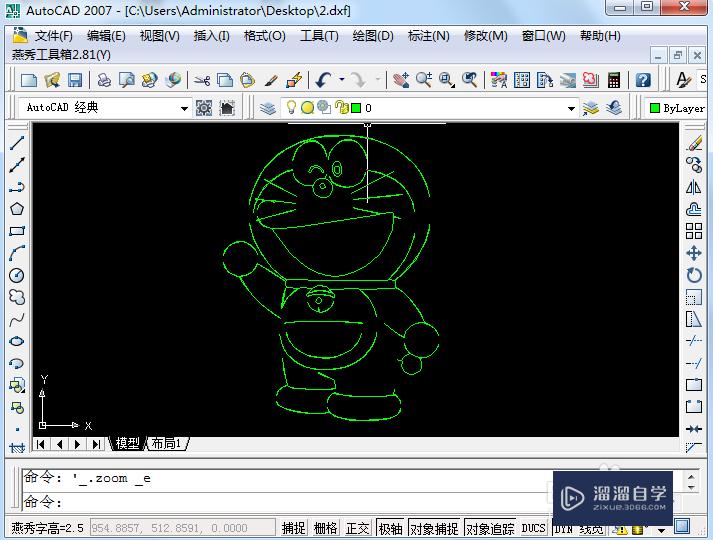Open the 绘图(D) menu
713x540 pixels.
[373, 36]
